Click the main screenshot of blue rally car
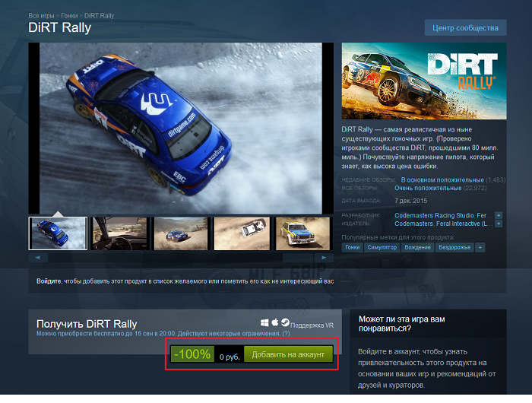 (x=181, y=129)
